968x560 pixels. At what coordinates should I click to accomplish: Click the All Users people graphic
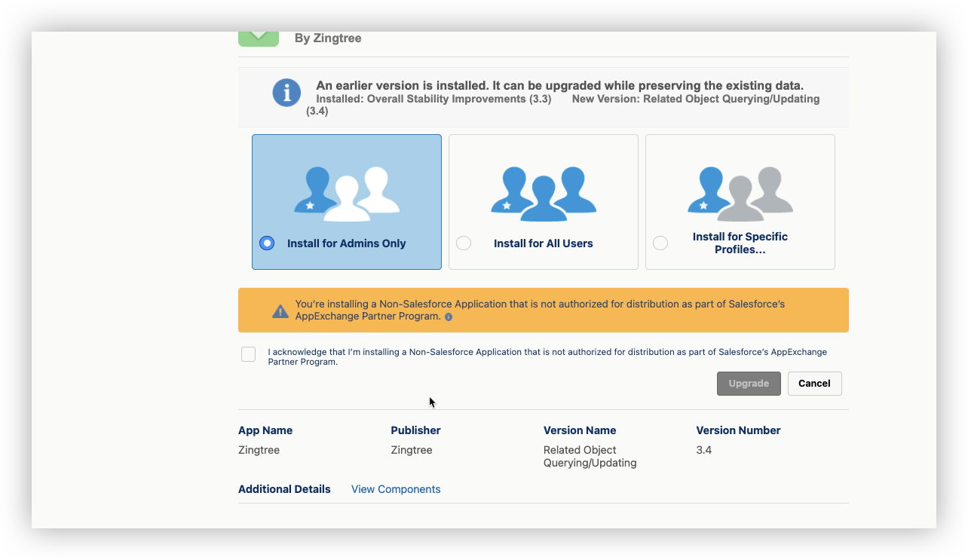[544, 194]
